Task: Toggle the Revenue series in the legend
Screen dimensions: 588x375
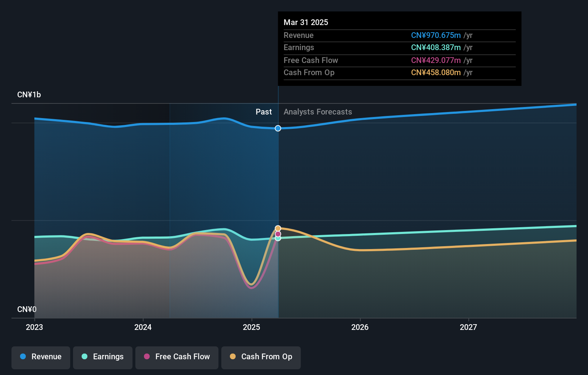Action: pyautogui.click(x=41, y=357)
